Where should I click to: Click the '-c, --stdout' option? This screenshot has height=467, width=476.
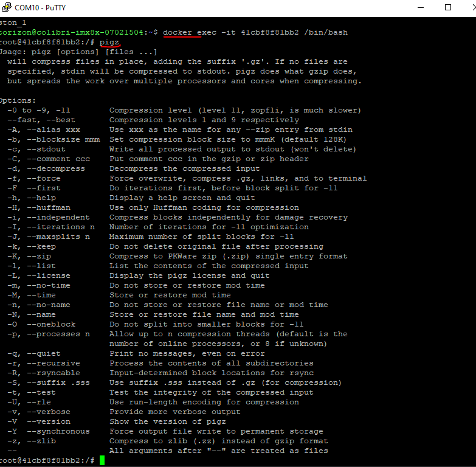36,149
